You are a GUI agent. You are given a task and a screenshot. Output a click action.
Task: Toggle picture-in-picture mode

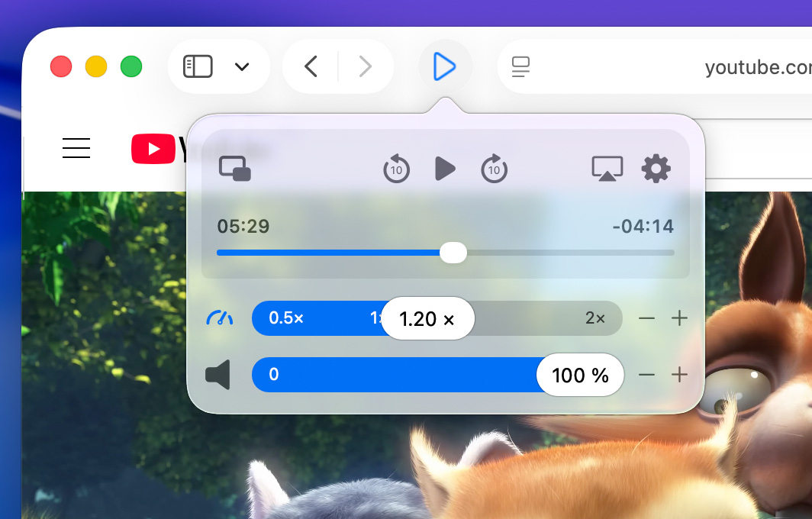point(235,169)
